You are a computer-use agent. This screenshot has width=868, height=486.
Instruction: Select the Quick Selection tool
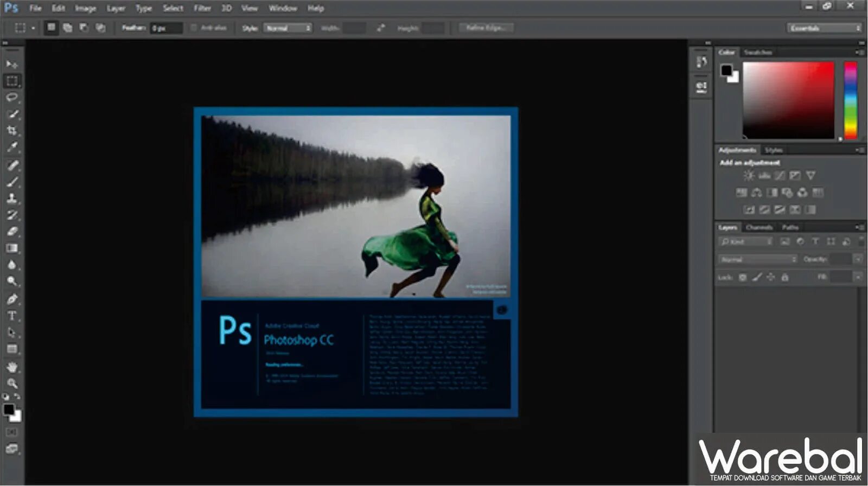pyautogui.click(x=12, y=114)
